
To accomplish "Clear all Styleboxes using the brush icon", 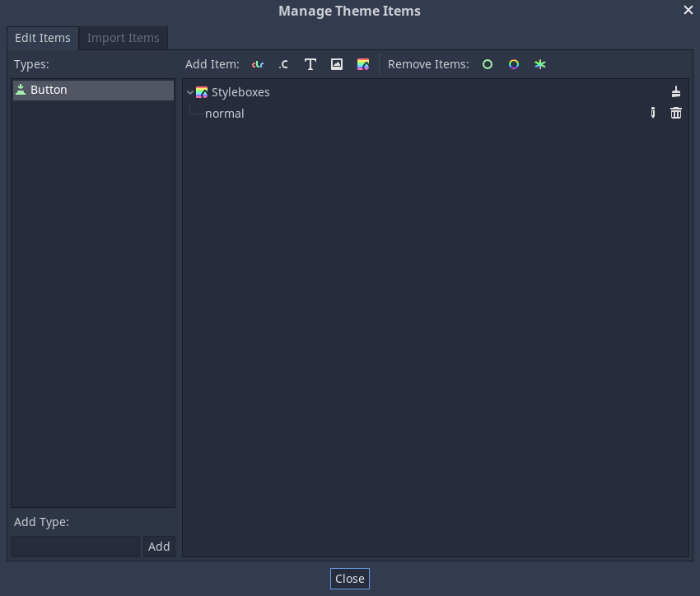I will [676, 92].
